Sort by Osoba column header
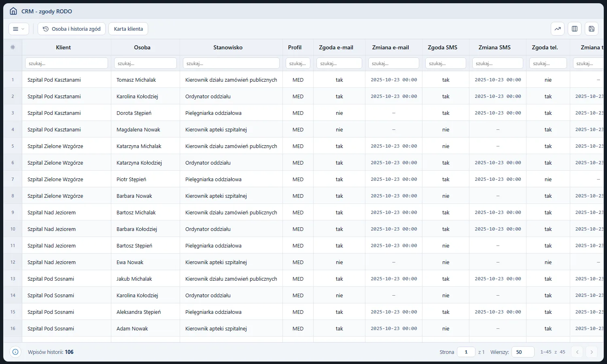 point(142,47)
